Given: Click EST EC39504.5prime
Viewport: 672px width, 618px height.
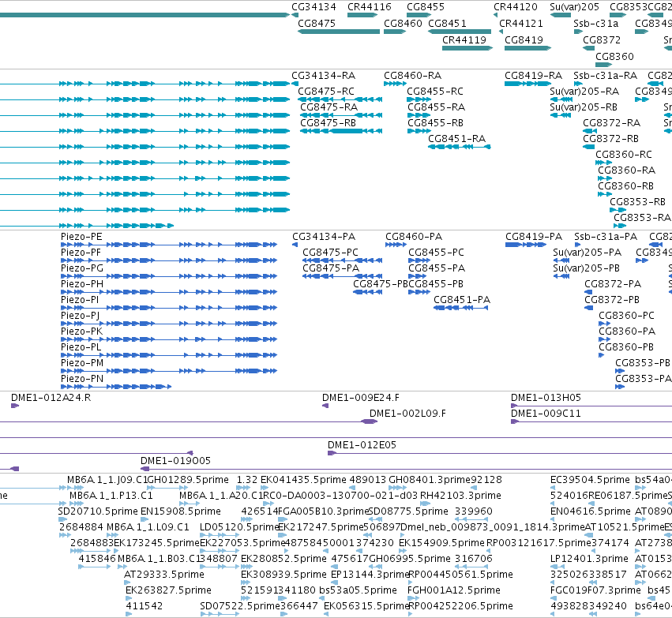Looking at the screenshot, I should tap(590, 480).
